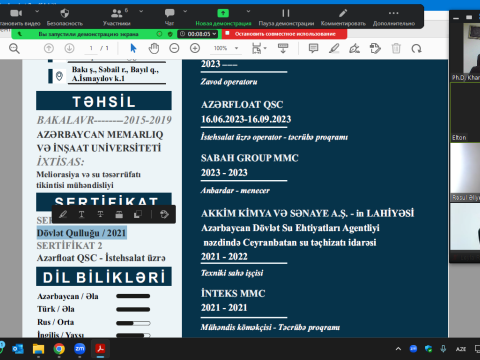Select the hand pan tool

coord(154,49)
